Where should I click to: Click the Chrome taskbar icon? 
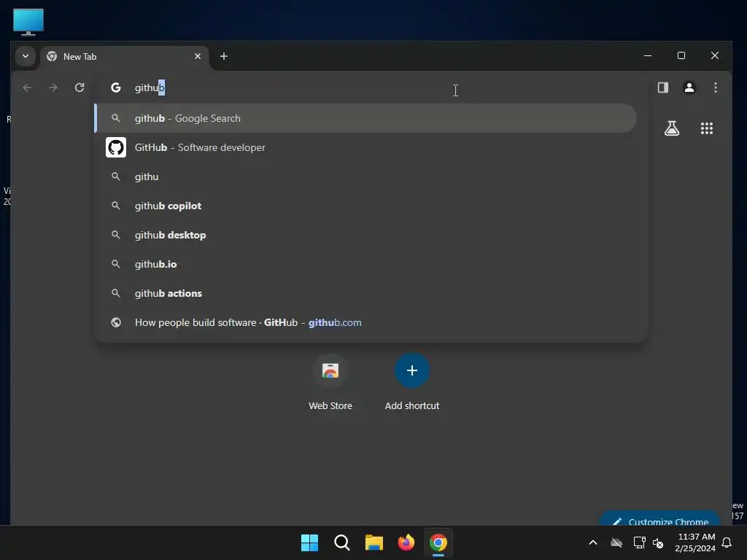click(x=438, y=542)
